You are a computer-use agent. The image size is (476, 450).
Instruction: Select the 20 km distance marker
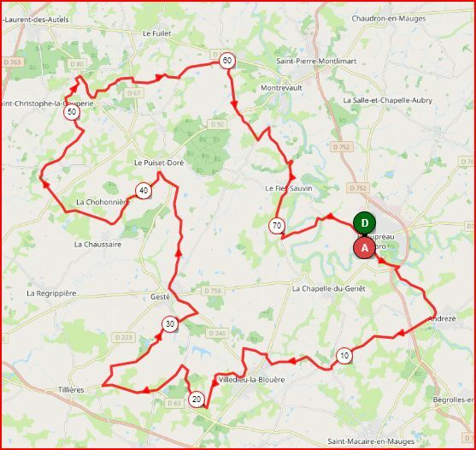[197, 400]
